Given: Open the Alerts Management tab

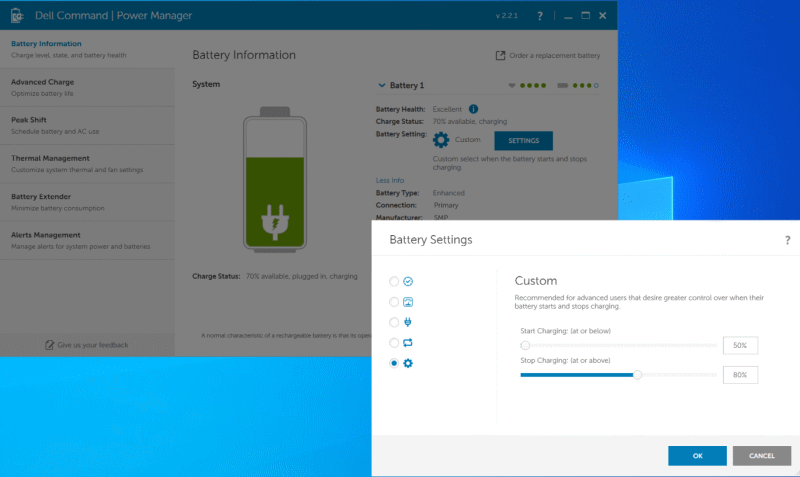Looking at the screenshot, I should (x=87, y=240).
